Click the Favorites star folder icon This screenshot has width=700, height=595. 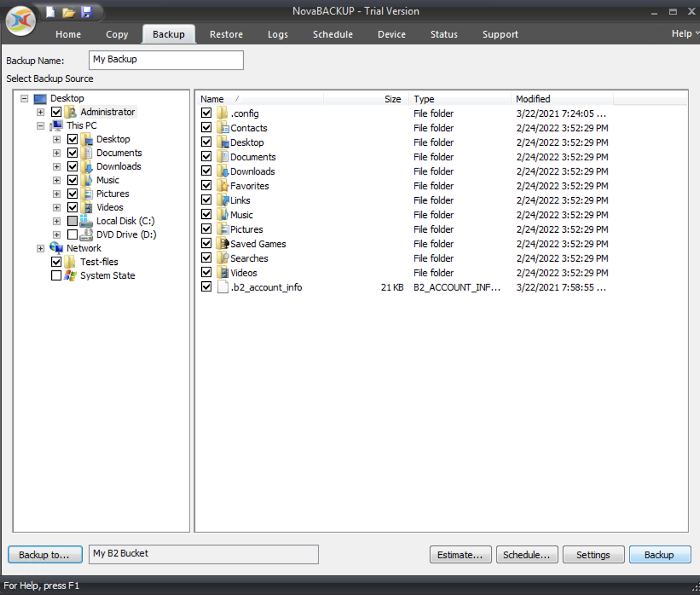(224, 186)
